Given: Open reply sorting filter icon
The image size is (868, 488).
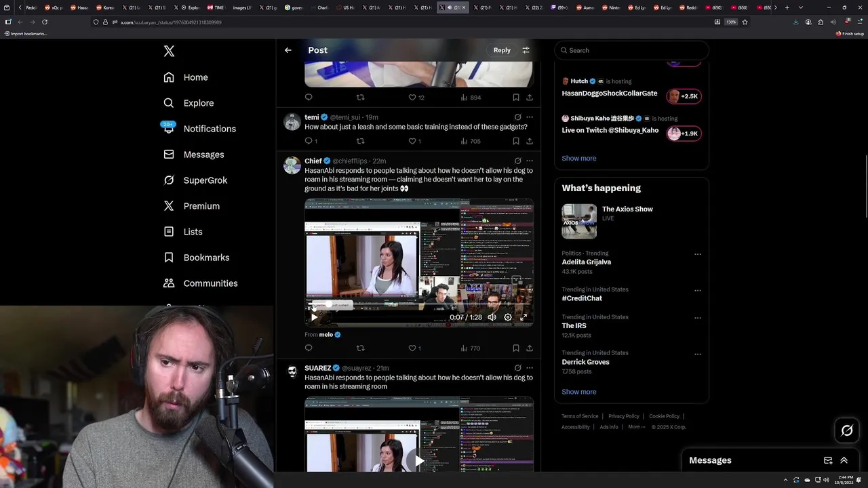Looking at the screenshot, I should [x=526, y=50].
